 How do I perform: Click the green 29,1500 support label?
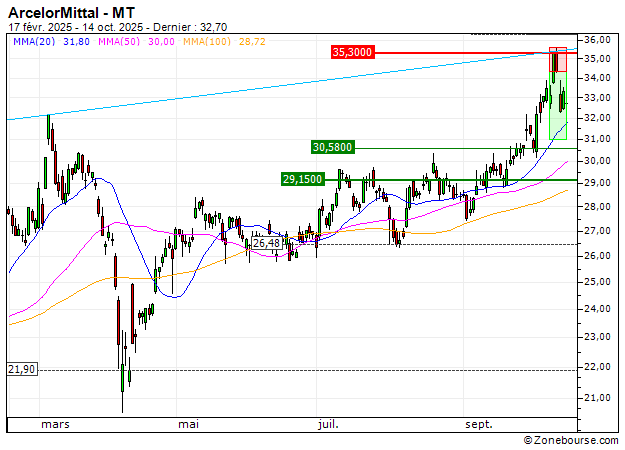[x=303, y=179]
